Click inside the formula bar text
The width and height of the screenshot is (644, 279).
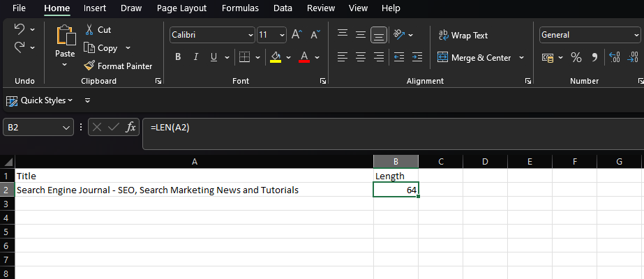tap(391, 128)
